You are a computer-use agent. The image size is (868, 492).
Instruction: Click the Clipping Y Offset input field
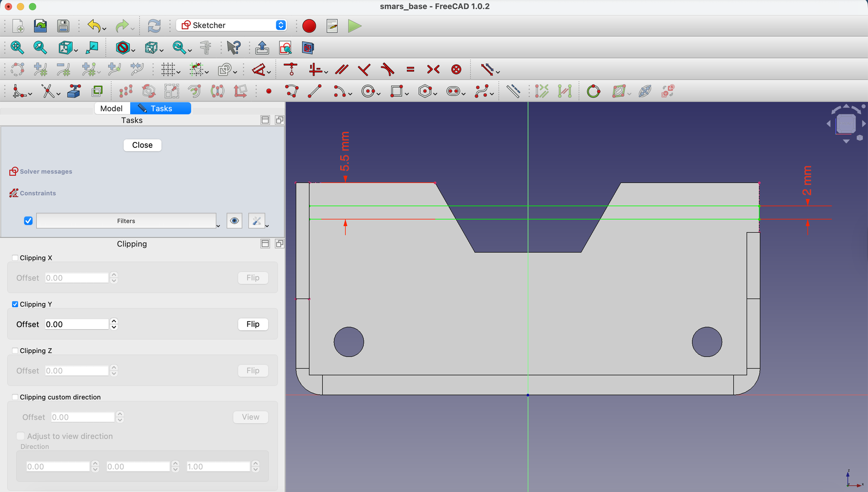tap(77, 324)
